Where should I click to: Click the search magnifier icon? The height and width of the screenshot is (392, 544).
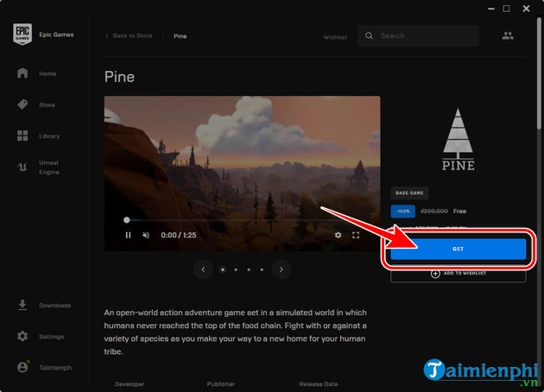coord(369,35)
